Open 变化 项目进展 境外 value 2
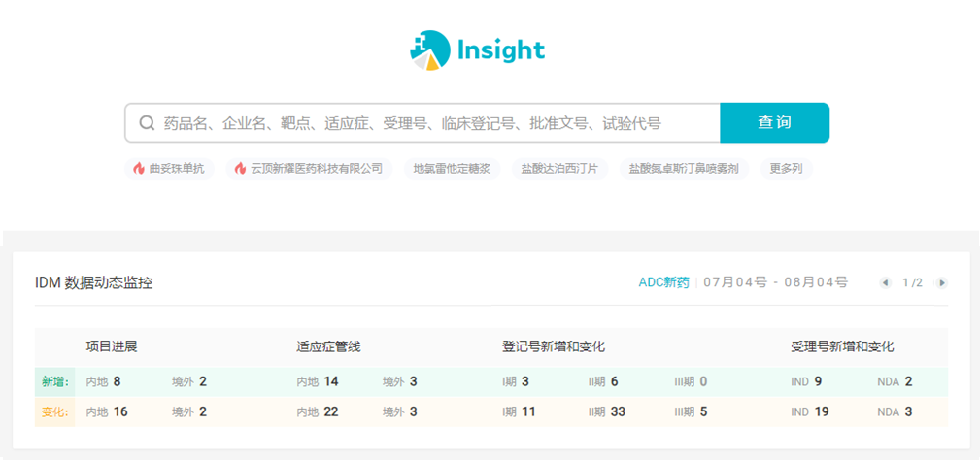 (x=203, y=411)
